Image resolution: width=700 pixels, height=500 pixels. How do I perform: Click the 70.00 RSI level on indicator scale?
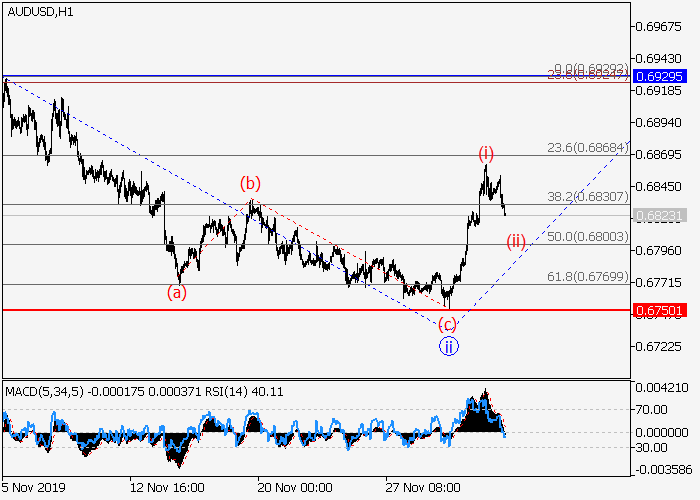(x=656, y=409)
